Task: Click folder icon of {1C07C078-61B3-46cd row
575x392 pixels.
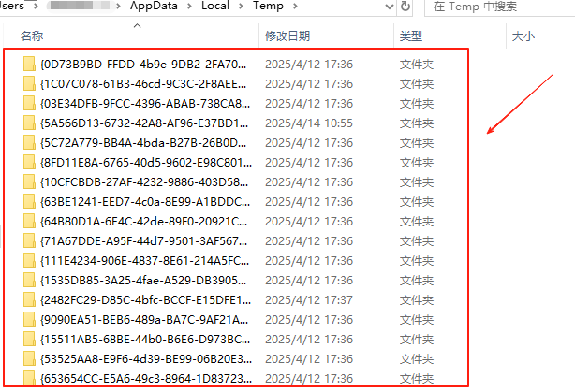Action: coord(29,83)
